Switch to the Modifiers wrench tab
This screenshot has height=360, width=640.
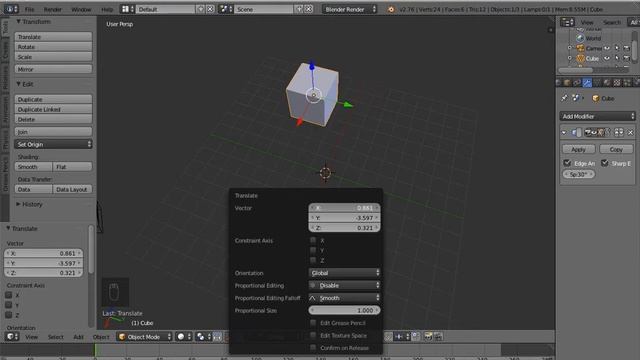pos(587,82)
